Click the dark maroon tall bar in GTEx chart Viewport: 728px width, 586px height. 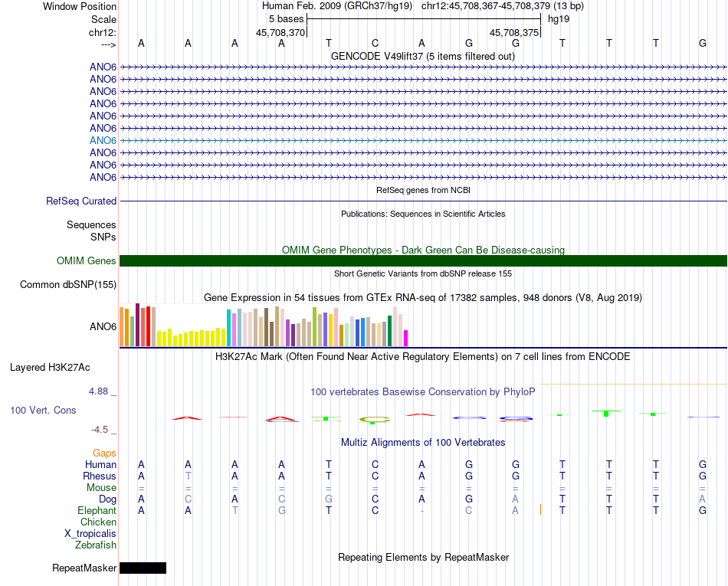tap(137, 325)
